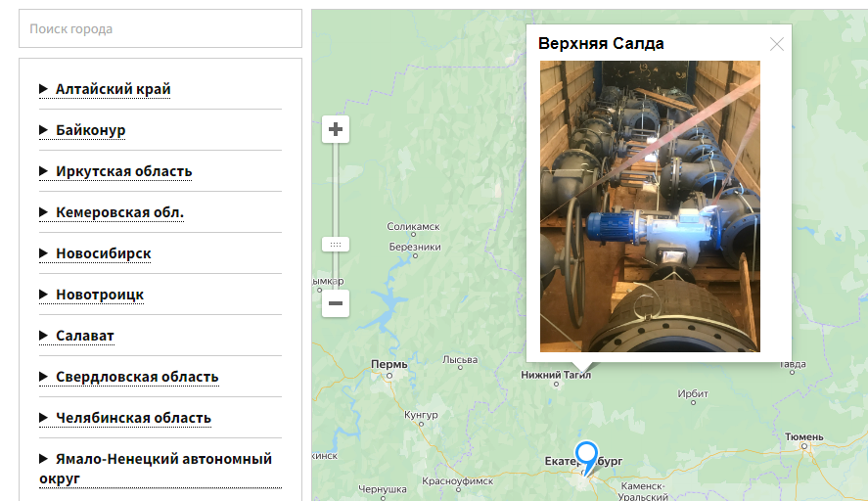Expand Челябинская область triangle arrow
Image resolution: width=868 pixels, height=501 pixels.
(x=44, y=418)
